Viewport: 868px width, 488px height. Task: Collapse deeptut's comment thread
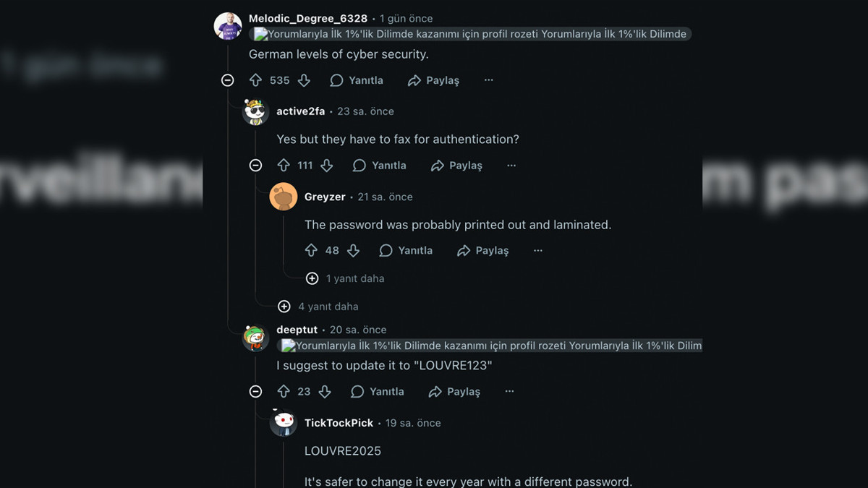click(255, 392)
